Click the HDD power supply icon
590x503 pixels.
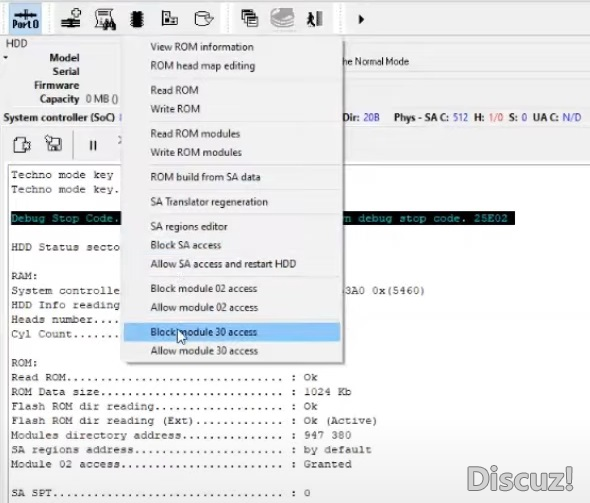pos(71,18)
